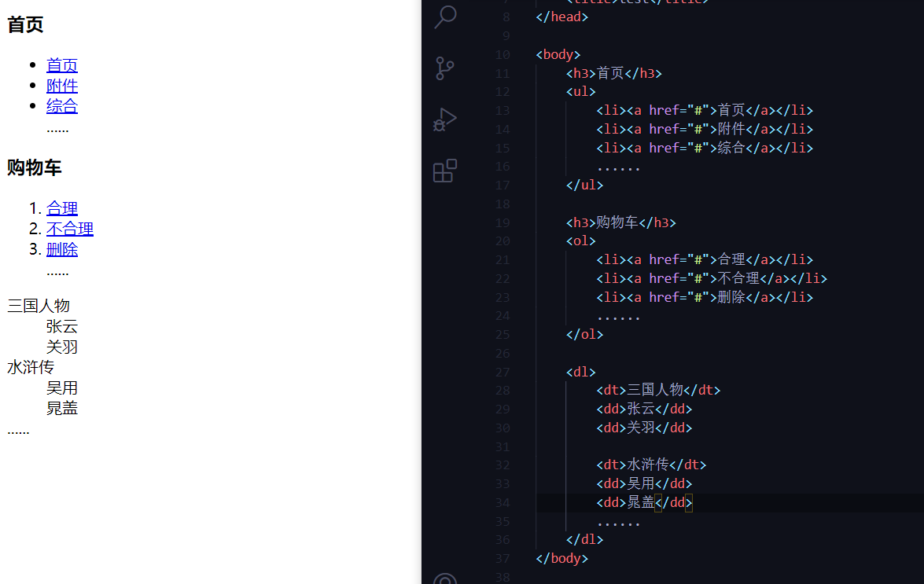Place cursor on the 删除 list item code
Image resolution: width=924 pixels, height=584 pixels.
[x=705, y=297]
